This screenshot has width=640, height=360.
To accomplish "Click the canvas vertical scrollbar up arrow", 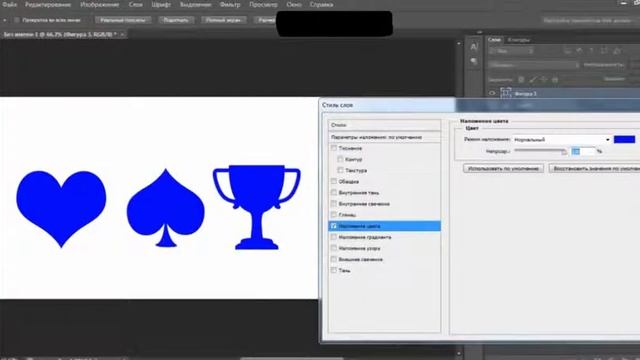I will [x=458, y=43].
